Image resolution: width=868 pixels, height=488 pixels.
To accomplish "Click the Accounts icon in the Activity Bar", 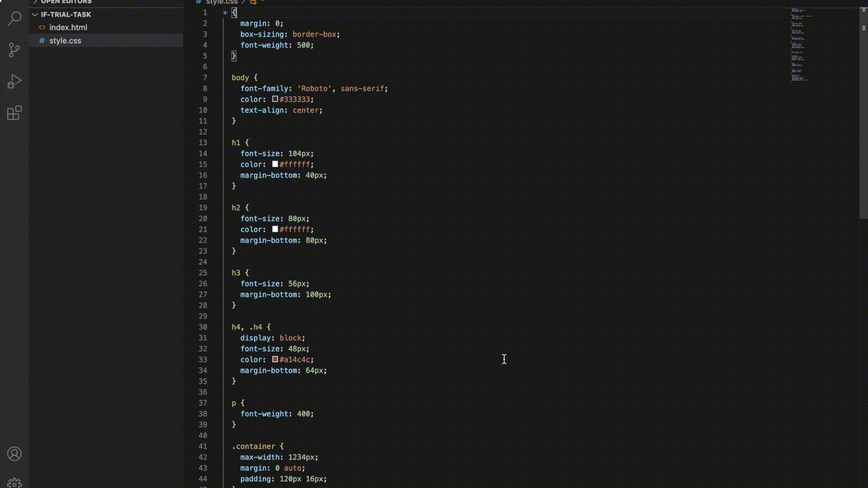I will pyautogui.click(x=14, y=454).
